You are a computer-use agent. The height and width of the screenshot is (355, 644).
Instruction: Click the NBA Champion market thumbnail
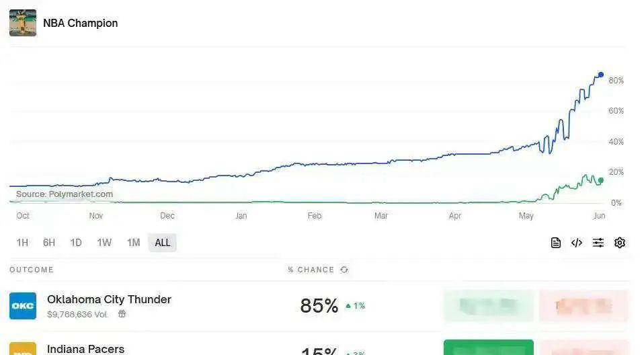click(x=23, y=23)
